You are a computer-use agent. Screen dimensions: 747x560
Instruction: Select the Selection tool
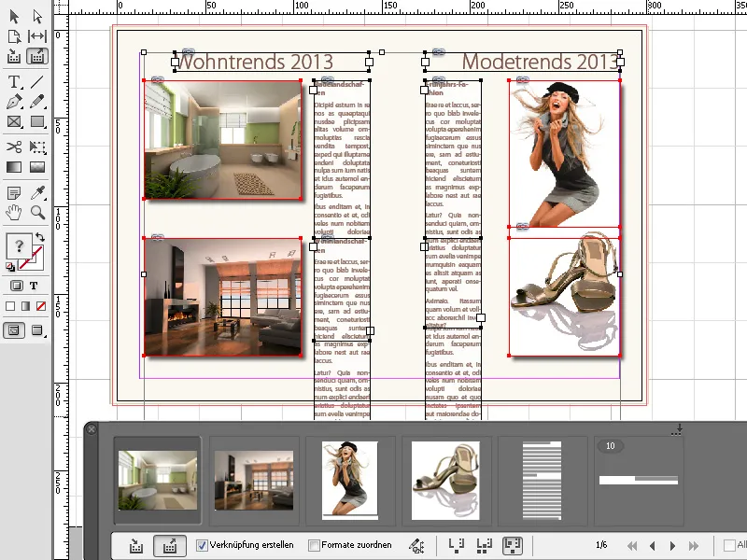(14, 14)
